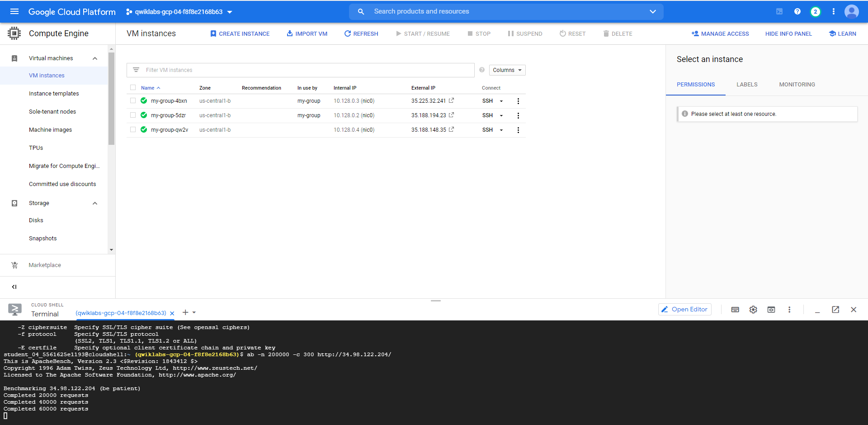The width and height of the screenshot is (868, 425).
Task: Open Cloud Shell terminal settings gear
Action: [753, 310]
